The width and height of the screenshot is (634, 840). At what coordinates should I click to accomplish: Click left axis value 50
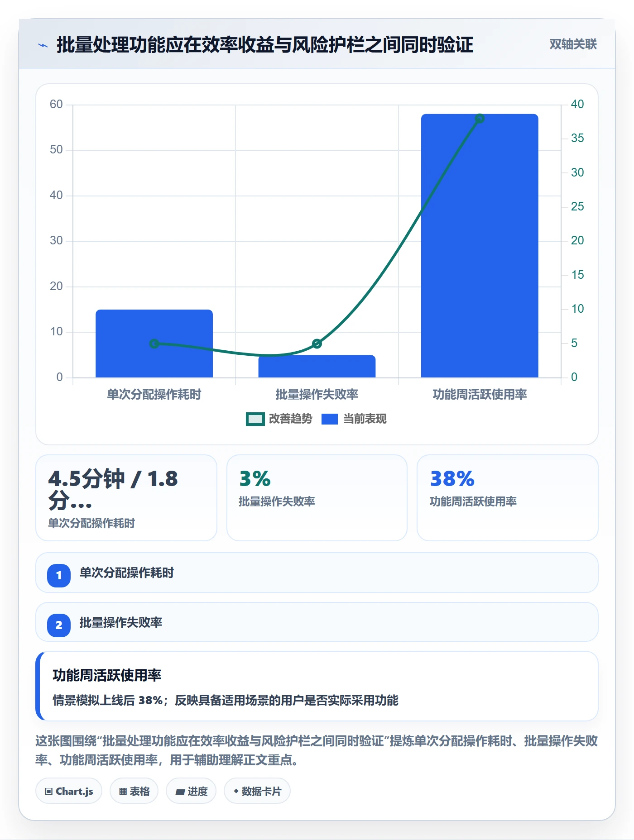tap(56, 150)
